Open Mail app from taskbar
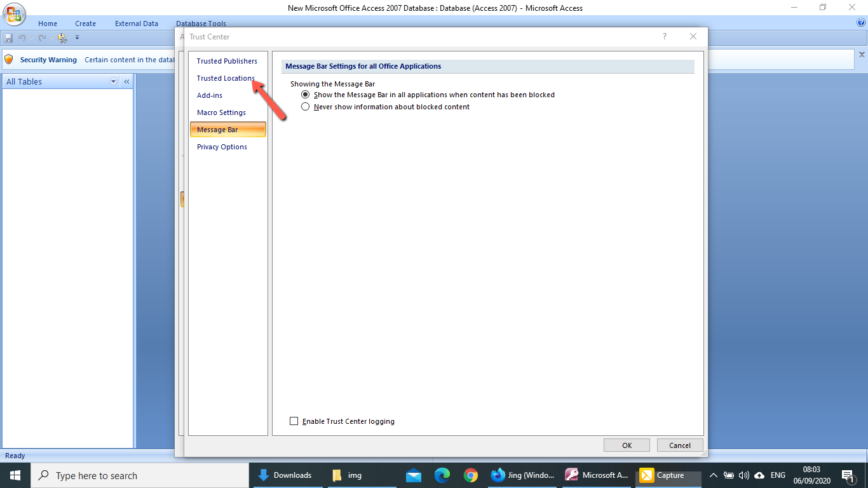 click(x=414, y=475)
